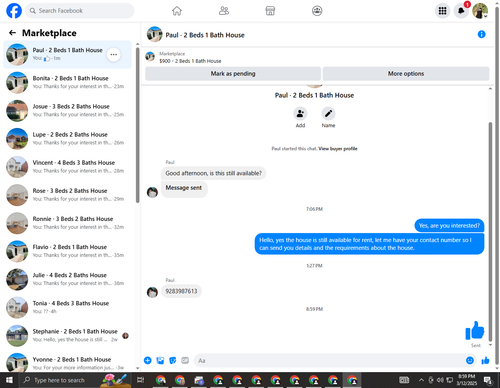500x388 pixels.
Task: Open the Menu grid icon
Action: (x=442, y=11)
